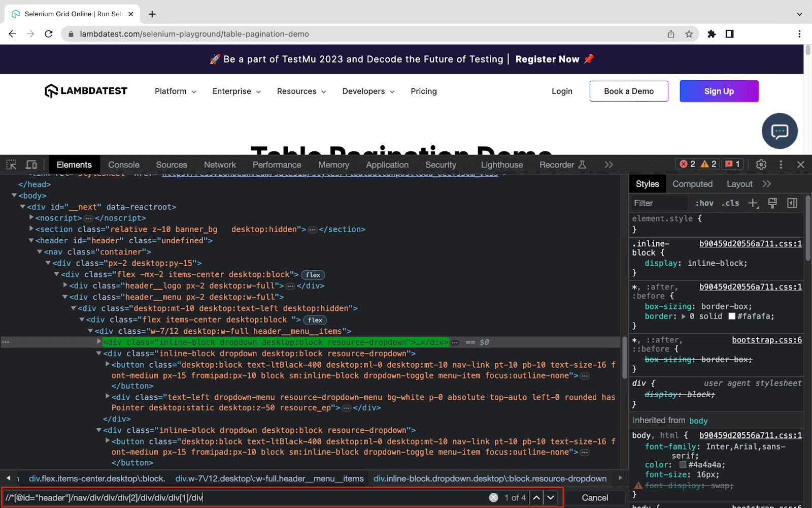Open the Chrome three-dot menu

point(799,34)
